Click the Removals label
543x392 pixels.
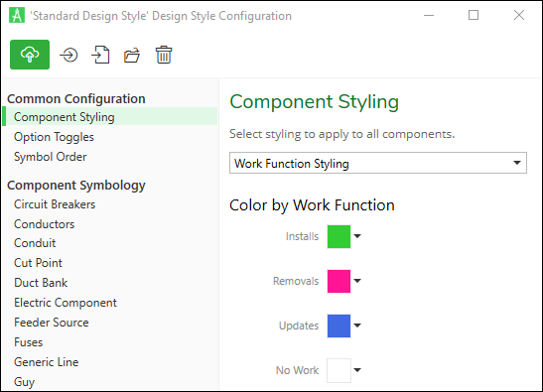296,281
